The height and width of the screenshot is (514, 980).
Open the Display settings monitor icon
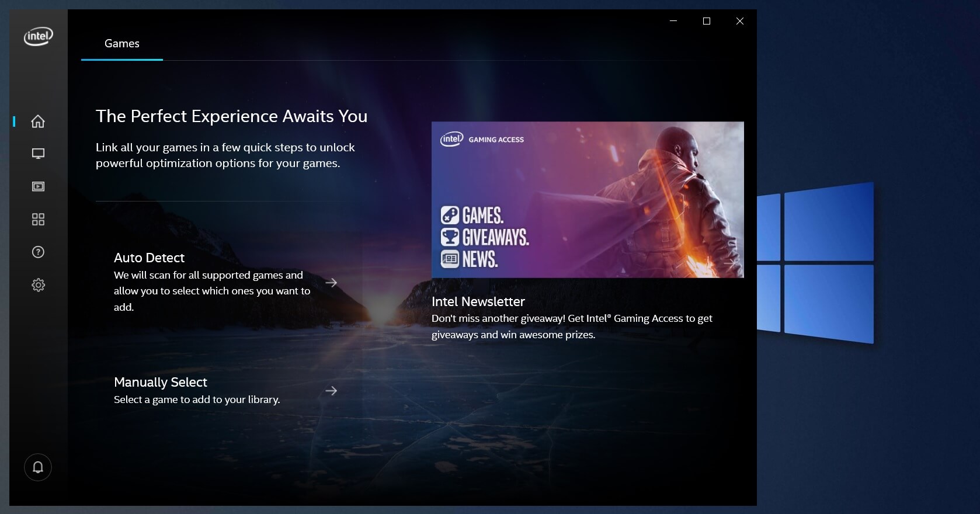pyautogui.click(x=38, y=154)
